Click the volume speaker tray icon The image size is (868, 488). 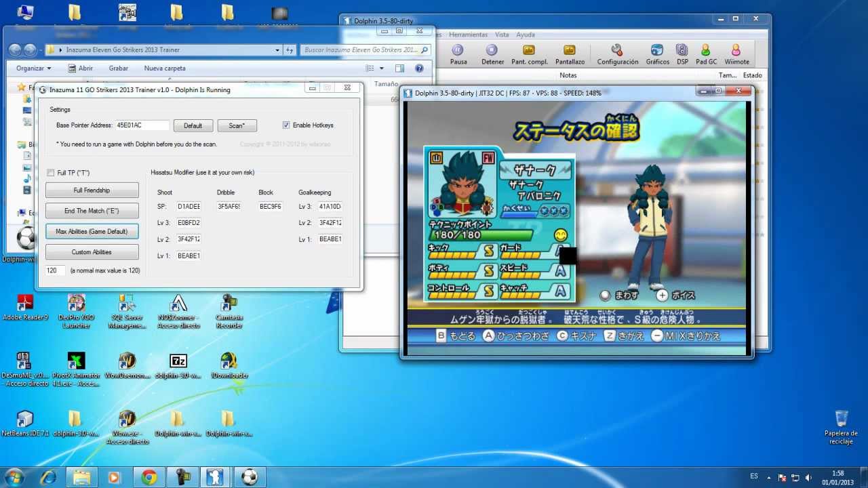click(808, 477)
